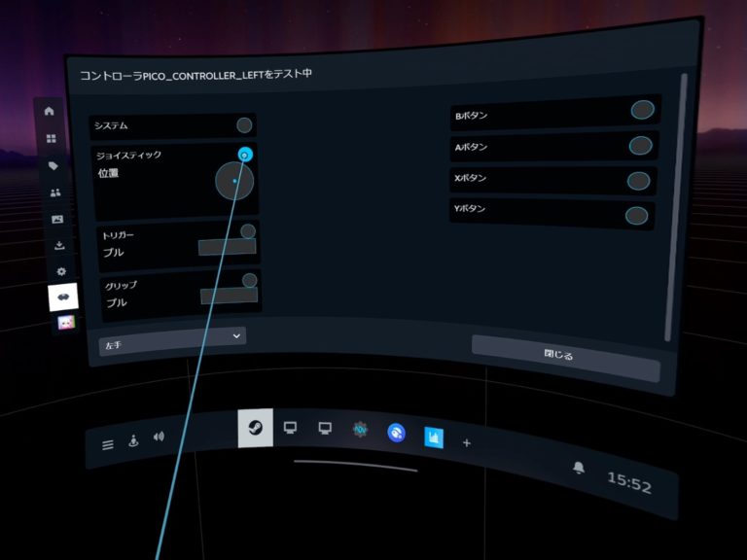Image resolution: width=747 pixels, height=560 pixels.
Task: Click the volume speaker icon
Action: (x=159, y=437)
